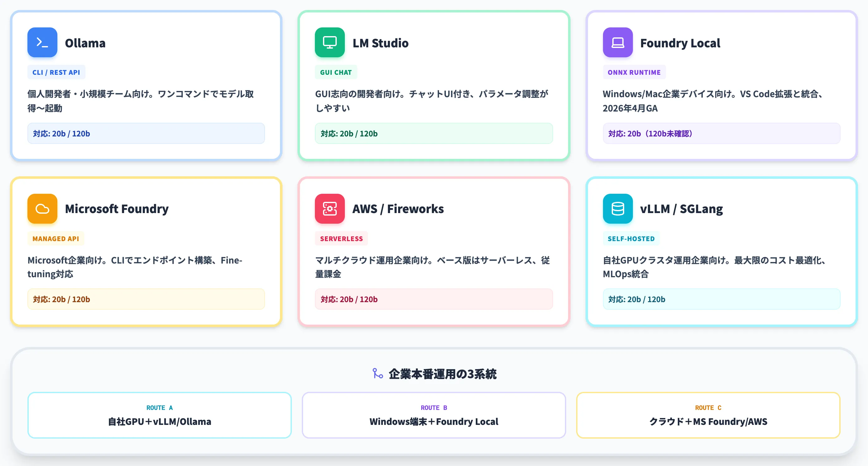Click the ONNX RUNTIME tag
Screen dimensions: 868x466
(x=634, y=72)
